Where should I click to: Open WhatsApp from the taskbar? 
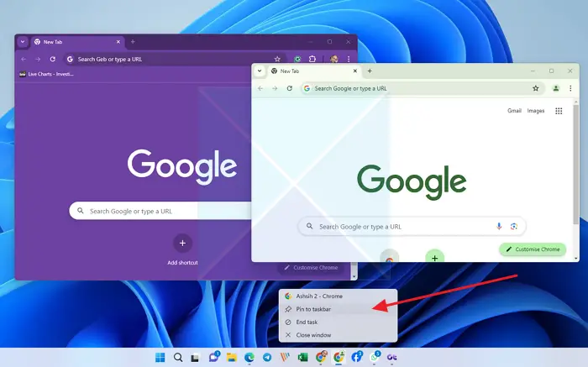coord(375,357)
